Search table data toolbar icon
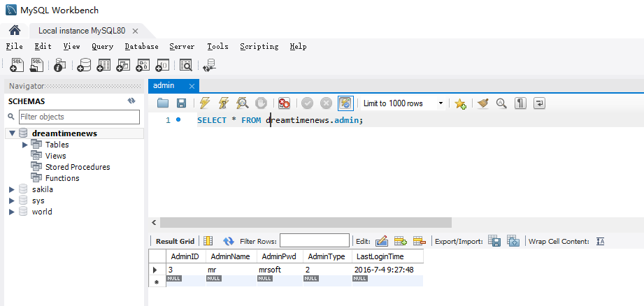This screenshot has height=306, width=644. [x=186, y=65]
